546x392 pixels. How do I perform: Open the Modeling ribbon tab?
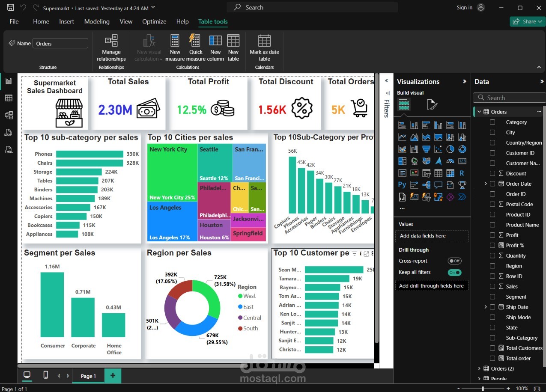[97, 21]
